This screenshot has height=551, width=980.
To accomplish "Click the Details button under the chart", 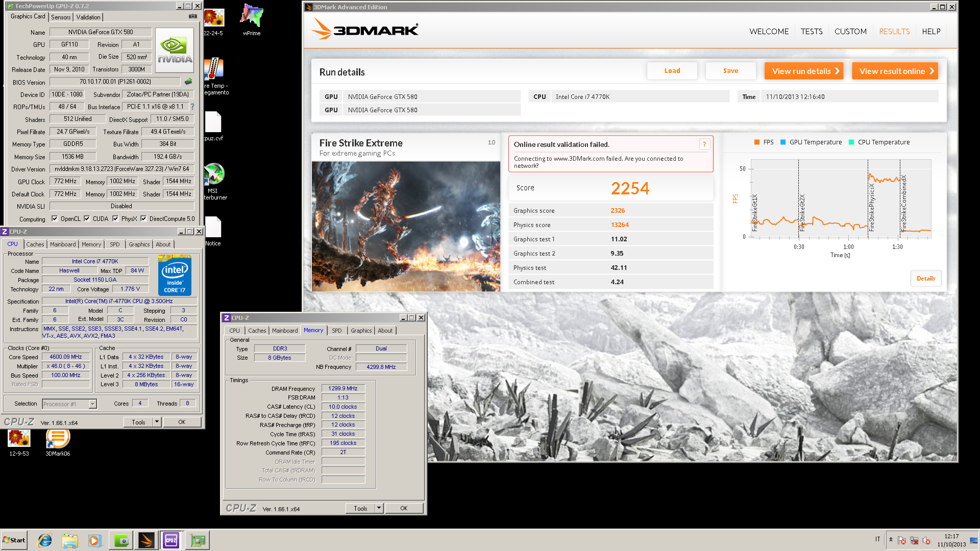I will coord(926,279).
